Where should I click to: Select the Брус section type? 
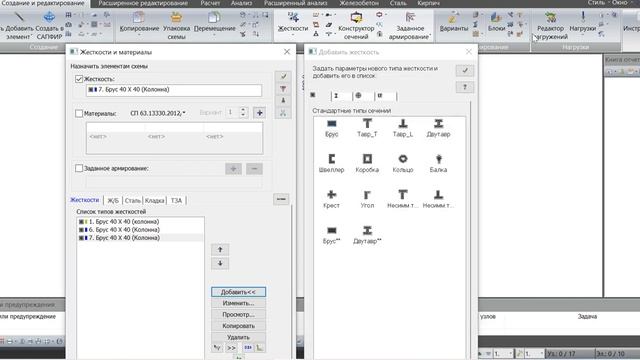tap(331, 128)
